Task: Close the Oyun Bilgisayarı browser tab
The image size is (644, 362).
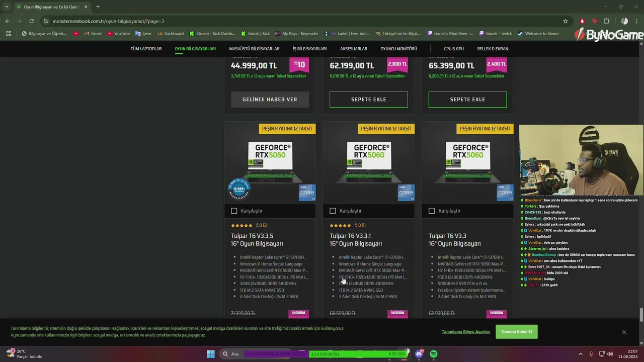Action: (86, 7)
